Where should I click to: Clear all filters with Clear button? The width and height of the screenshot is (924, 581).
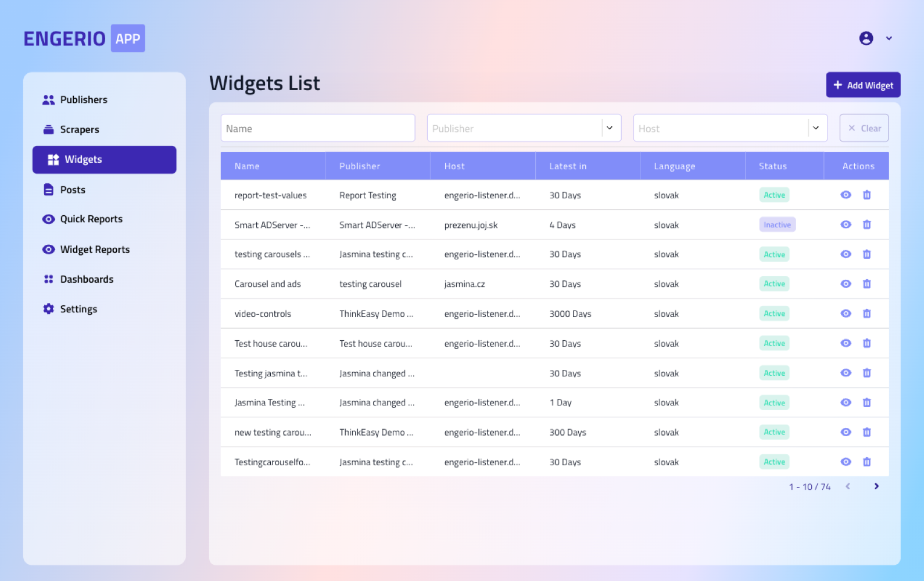point(864,128)
